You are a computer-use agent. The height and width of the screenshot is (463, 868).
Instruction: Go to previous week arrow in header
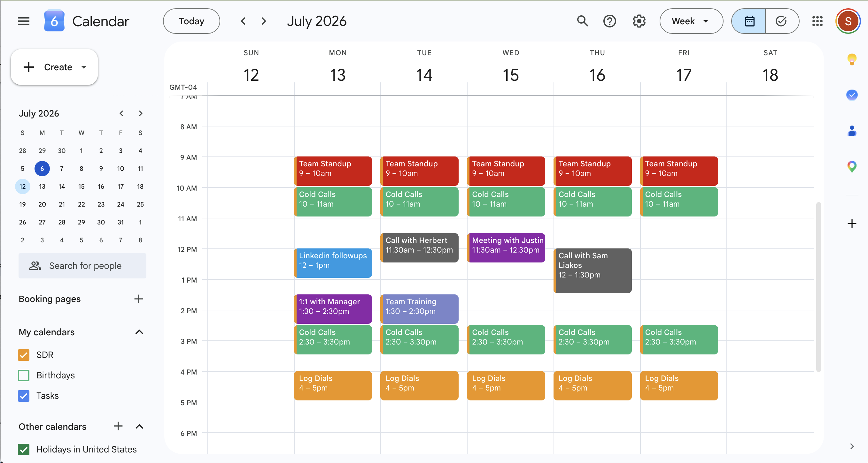pos(243,21)
